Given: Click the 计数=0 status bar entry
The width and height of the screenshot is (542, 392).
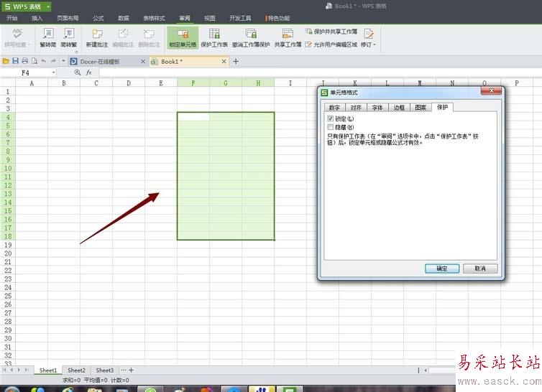Looking at the screenshot, I should 120,381.
